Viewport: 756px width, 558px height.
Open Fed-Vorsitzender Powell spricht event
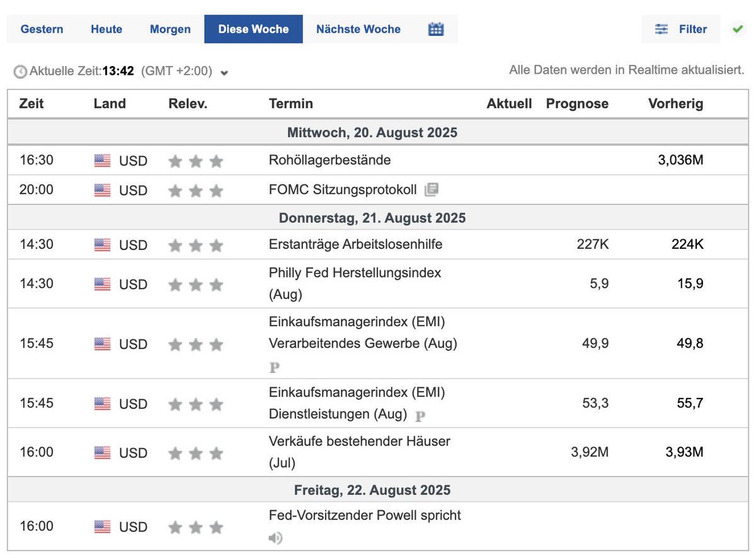click(x=365, y=515)
